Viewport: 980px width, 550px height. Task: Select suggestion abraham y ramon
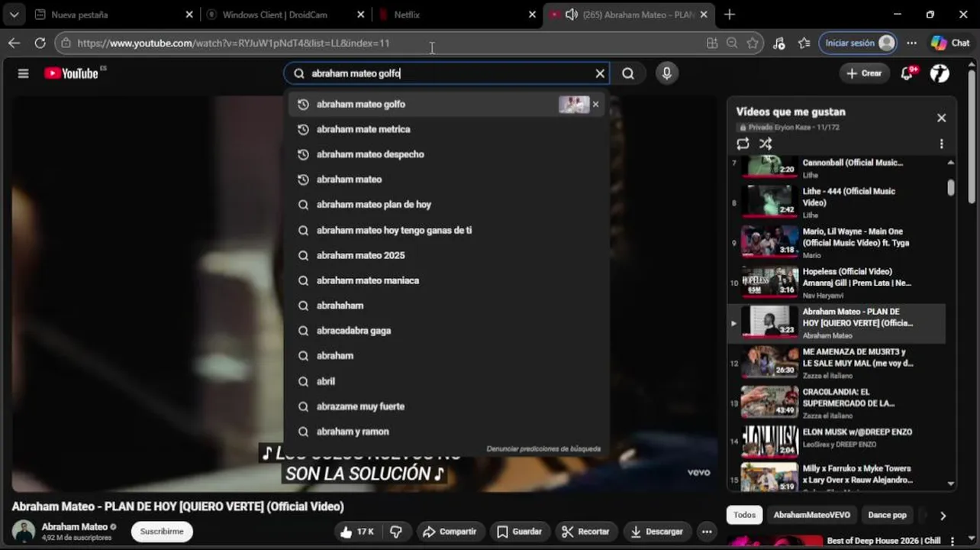[446, 432]
